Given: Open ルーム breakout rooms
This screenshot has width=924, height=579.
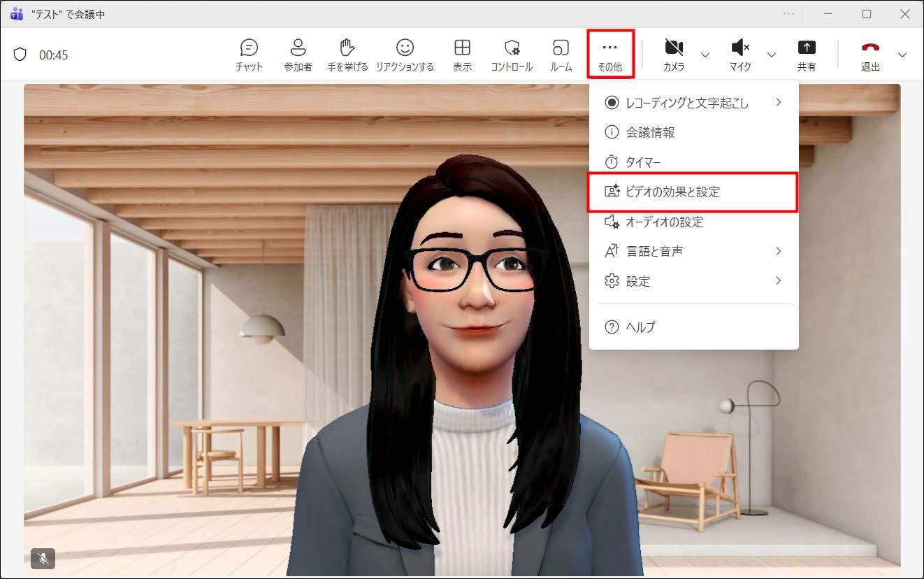Looking at the screenshot, I should [x=561, y=55].
